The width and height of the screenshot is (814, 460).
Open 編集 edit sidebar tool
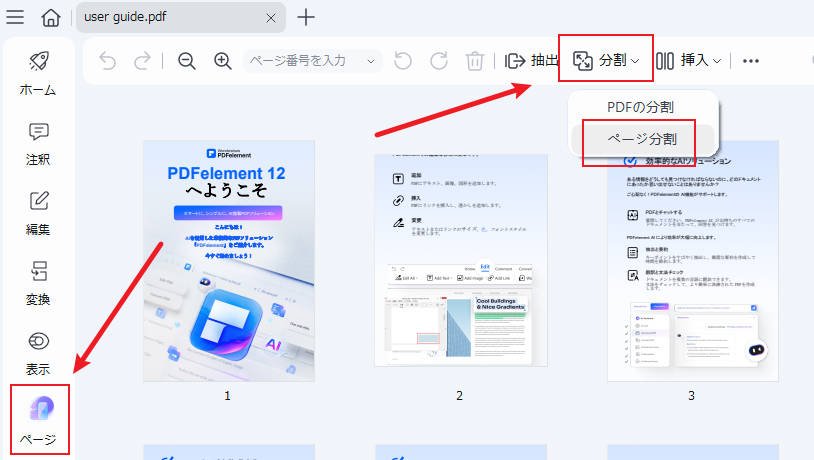pos(38,213)
